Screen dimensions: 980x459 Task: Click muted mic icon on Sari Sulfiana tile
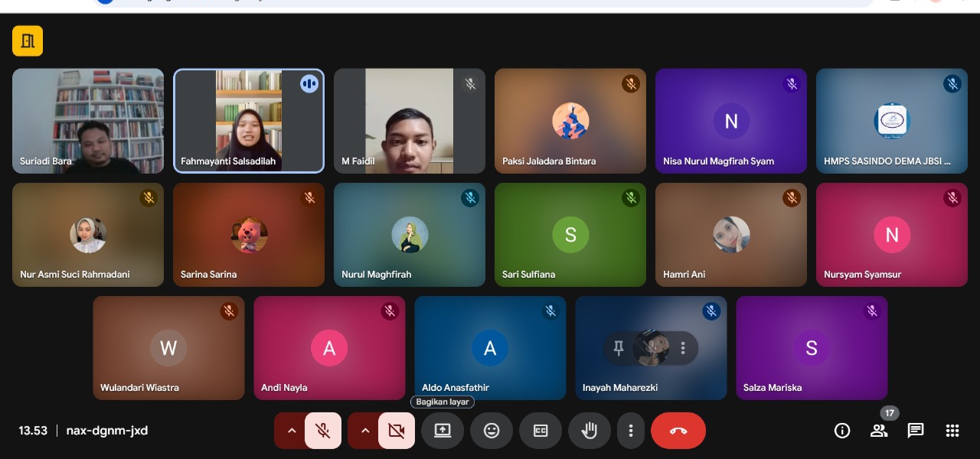tap(631, 198)
